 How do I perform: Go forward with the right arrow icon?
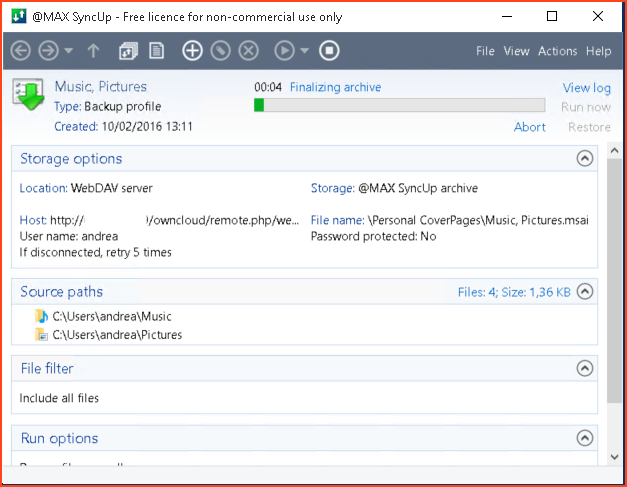click(x=48, y=51)
